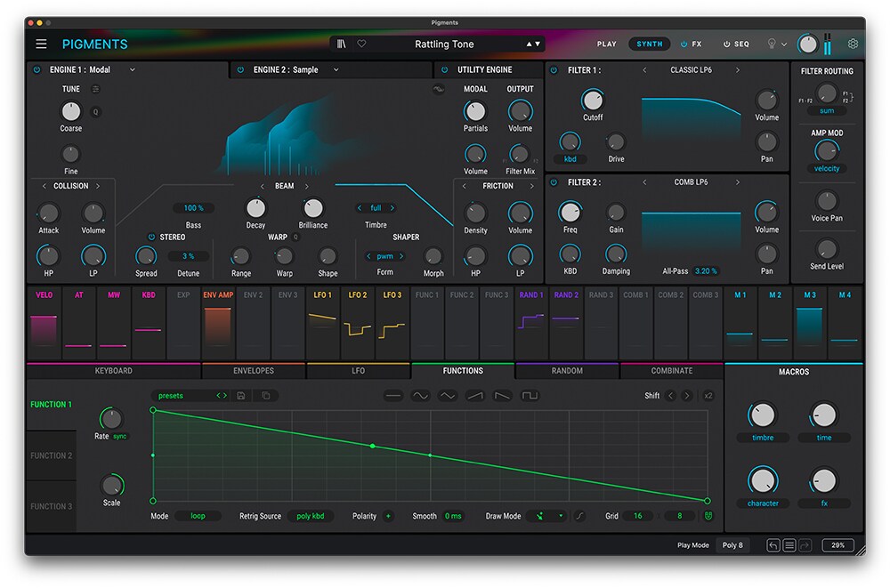Select the ramp down function shape

pyautogui.click(x=502, y=396)
